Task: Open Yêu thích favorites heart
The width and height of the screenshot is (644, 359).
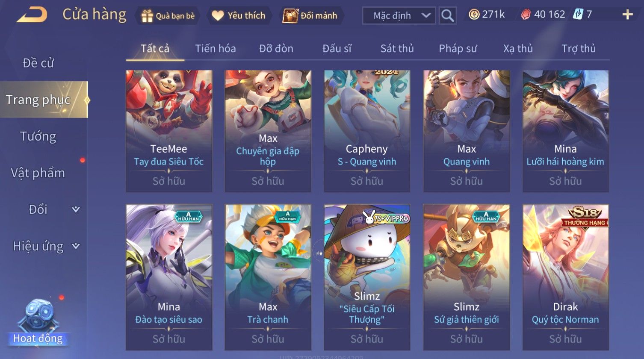Action: (x=218, y=16)
